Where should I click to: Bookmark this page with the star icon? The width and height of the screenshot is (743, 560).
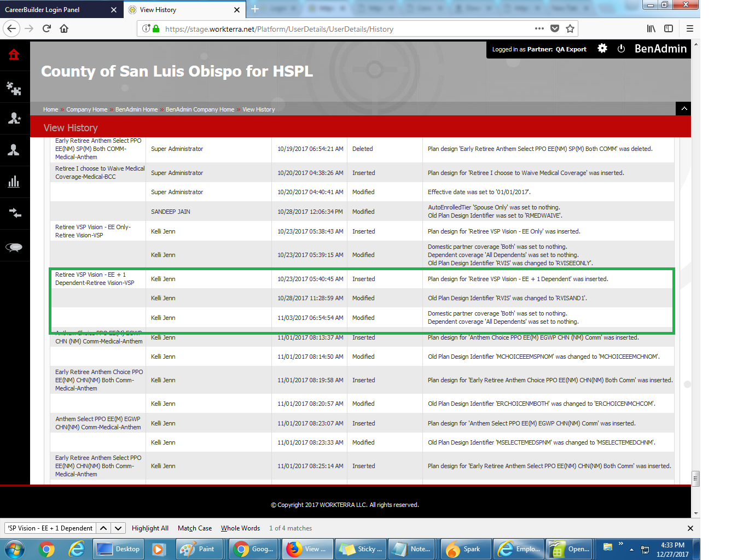[570, 29]
